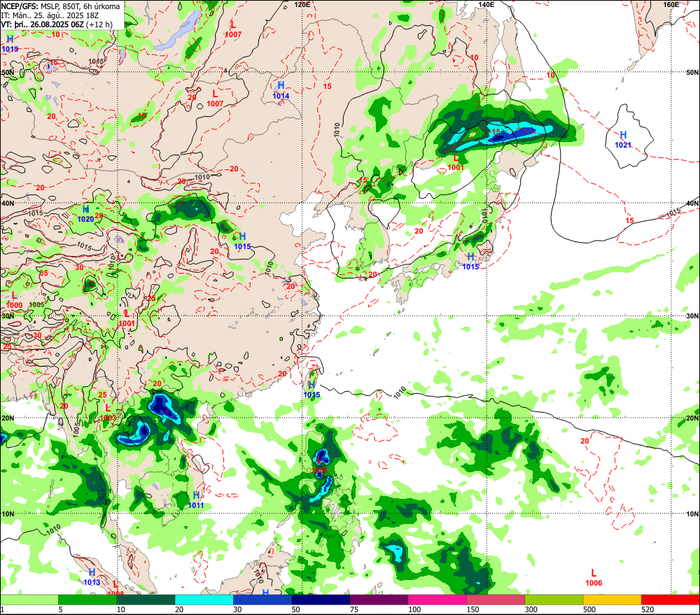Click the legend value 50
The height and width of the screenshot is (615, 700).
(295, 609)
